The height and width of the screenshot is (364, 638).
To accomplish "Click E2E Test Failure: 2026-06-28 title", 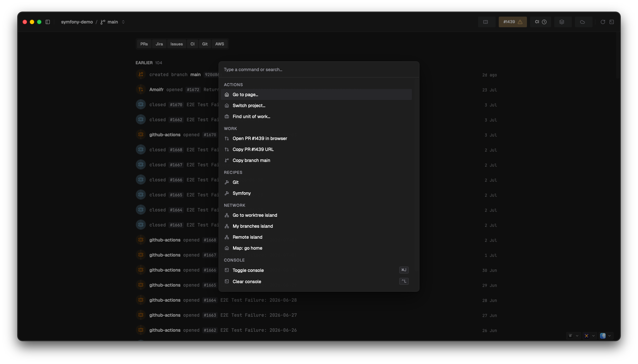I will click(258, 300).
